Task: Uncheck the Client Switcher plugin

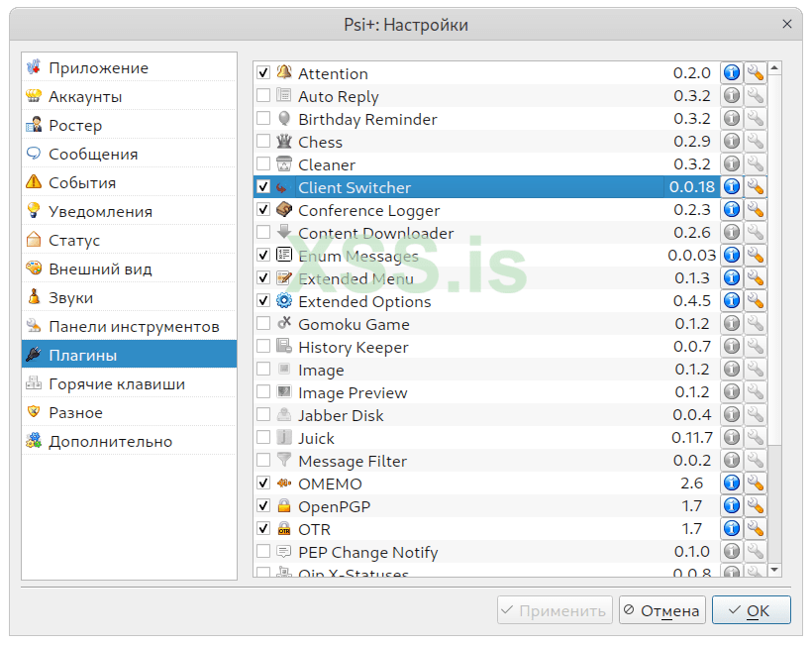Action: coord(263,186)
